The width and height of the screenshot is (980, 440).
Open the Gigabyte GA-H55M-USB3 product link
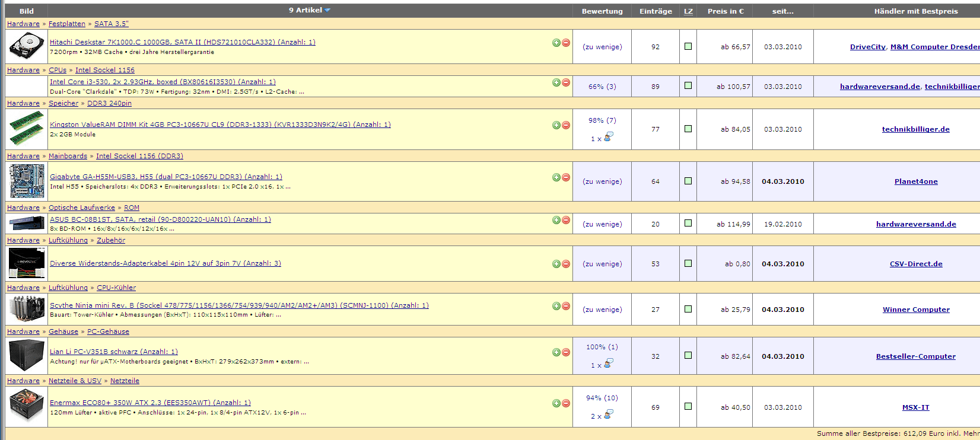point(166,177)
